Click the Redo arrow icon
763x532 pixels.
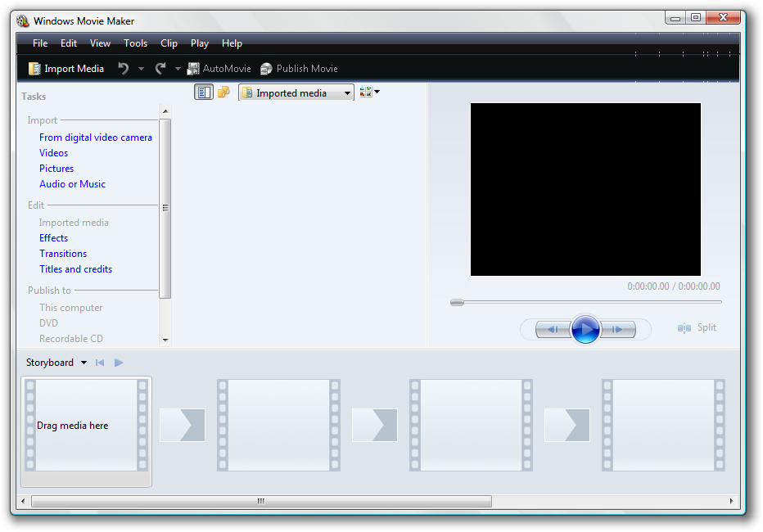coord(160,69)
